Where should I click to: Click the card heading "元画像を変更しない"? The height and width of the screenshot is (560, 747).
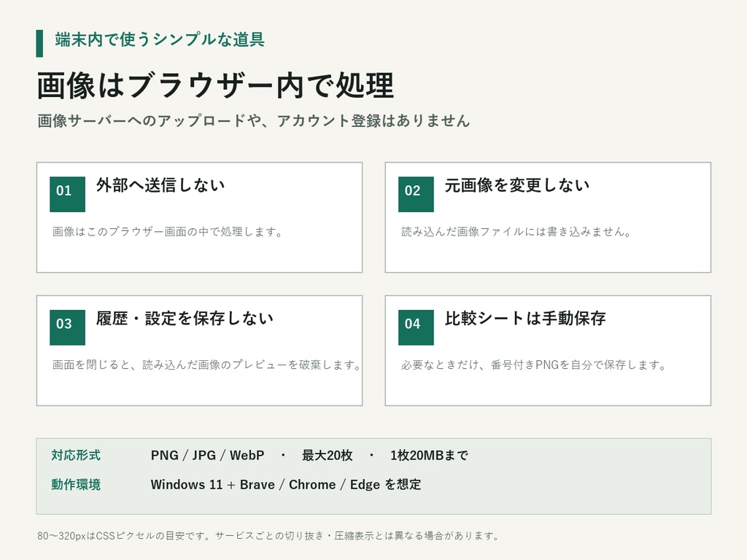(x=517, y=185)
